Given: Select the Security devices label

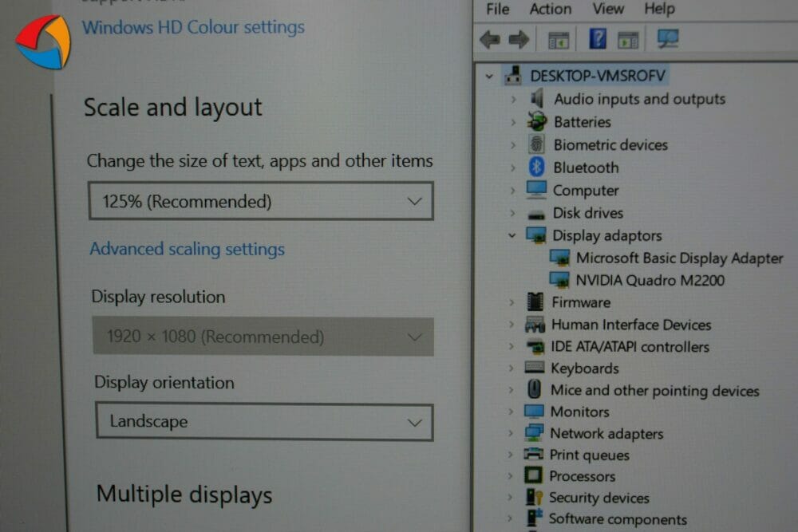Looking at the screenshot, I should (x=599, y=498).
